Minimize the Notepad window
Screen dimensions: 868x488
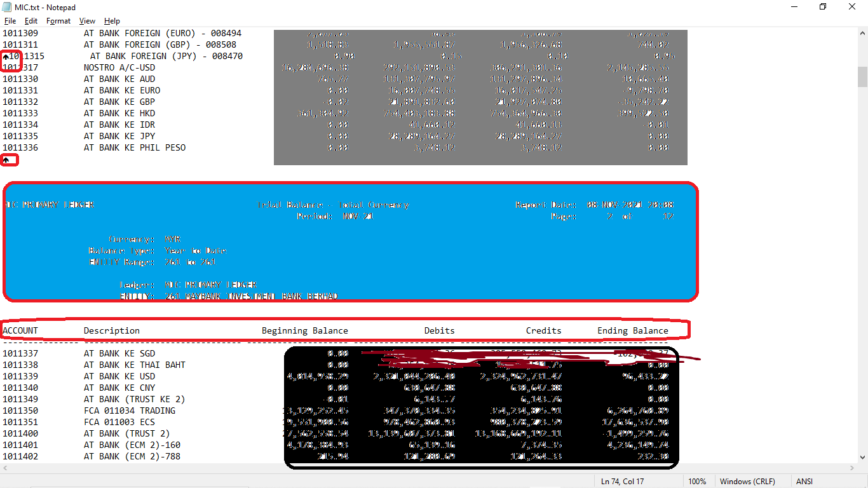[794, 7]
